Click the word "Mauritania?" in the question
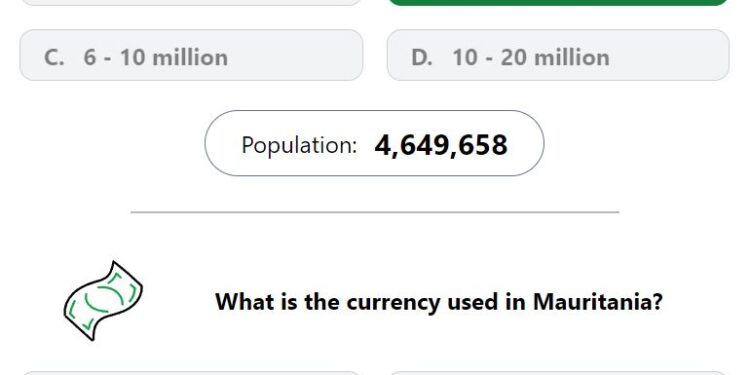This screenshot has width=750, height=375. pos(598,301)
